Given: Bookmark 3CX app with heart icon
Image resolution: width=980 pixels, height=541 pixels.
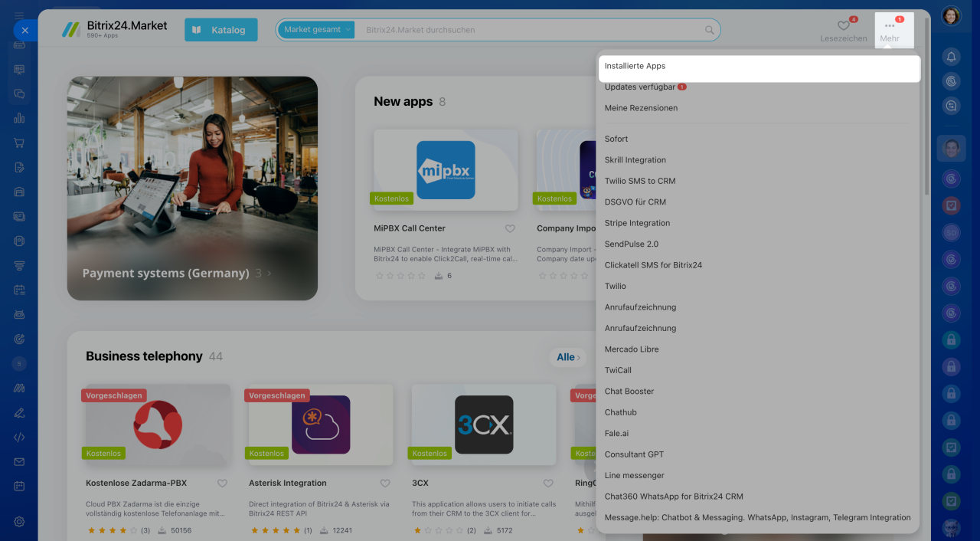Looking at the screenshot, I should pos(548,484).
